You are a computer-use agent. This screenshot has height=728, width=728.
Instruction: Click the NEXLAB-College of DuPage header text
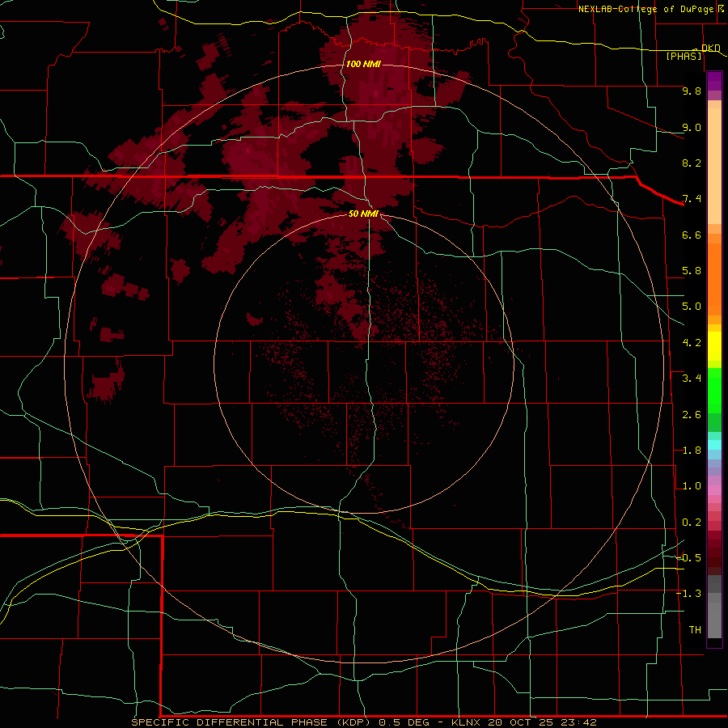645,9
